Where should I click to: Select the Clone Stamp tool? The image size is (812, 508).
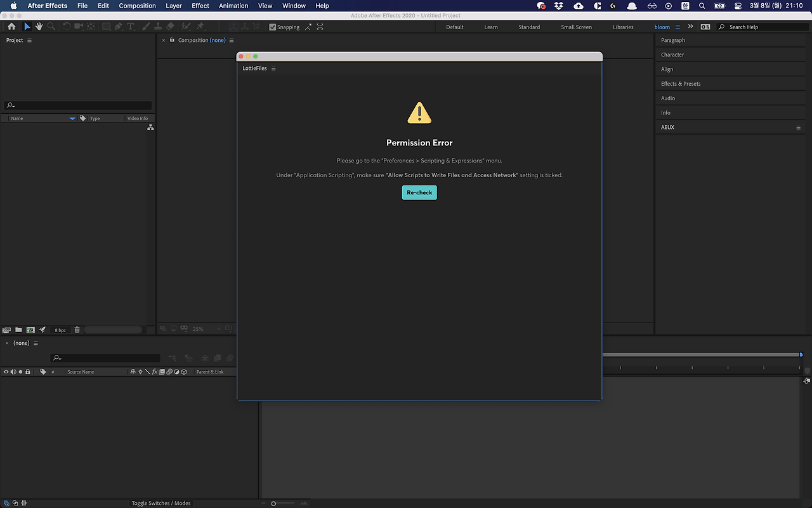(157, 27)
